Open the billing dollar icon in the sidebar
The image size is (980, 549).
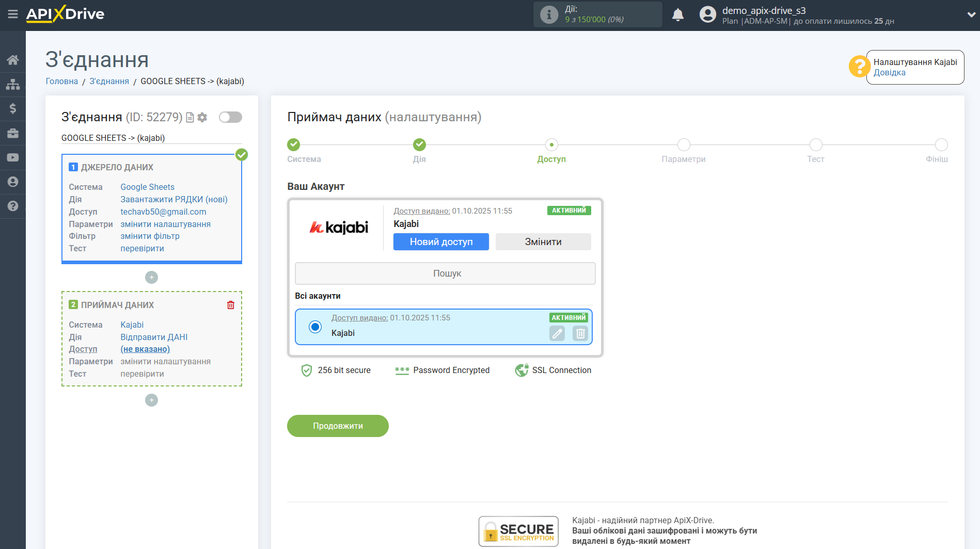coord(13,108)
